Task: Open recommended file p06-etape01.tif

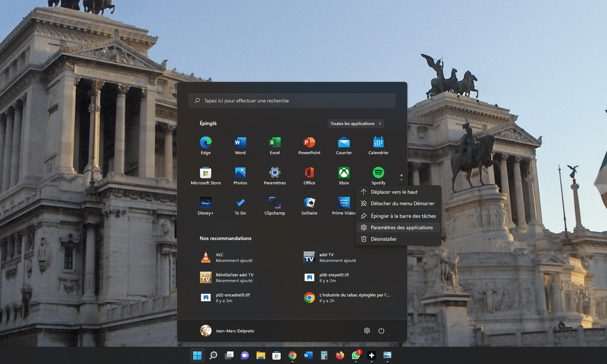Action: tap(334, 277)
